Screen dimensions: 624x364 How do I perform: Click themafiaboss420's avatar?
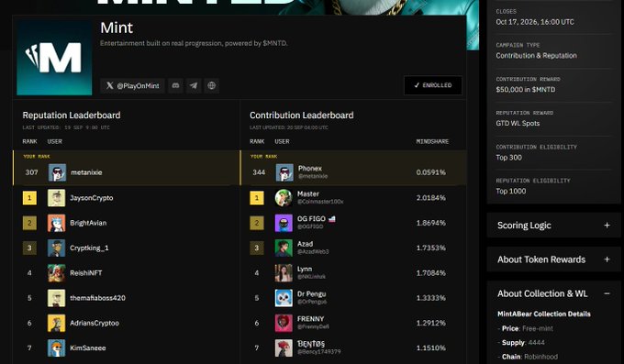[57, 298]
